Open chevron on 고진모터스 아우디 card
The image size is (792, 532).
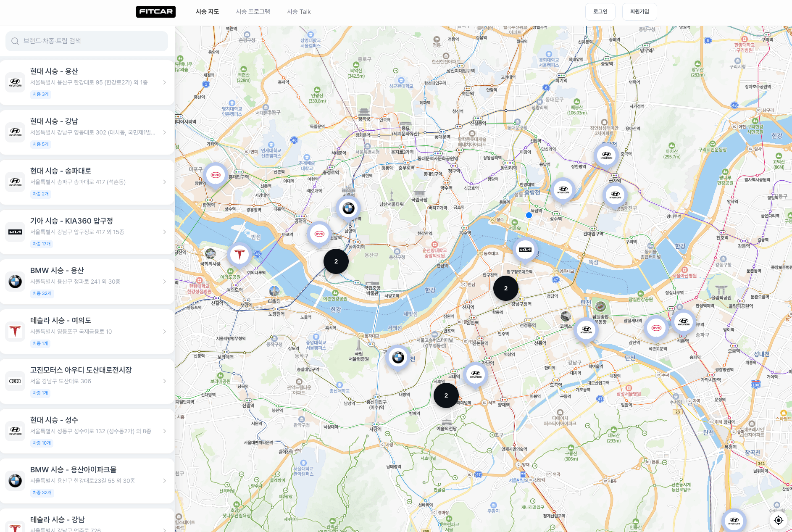pyautogui.click(x=165, y=381)
